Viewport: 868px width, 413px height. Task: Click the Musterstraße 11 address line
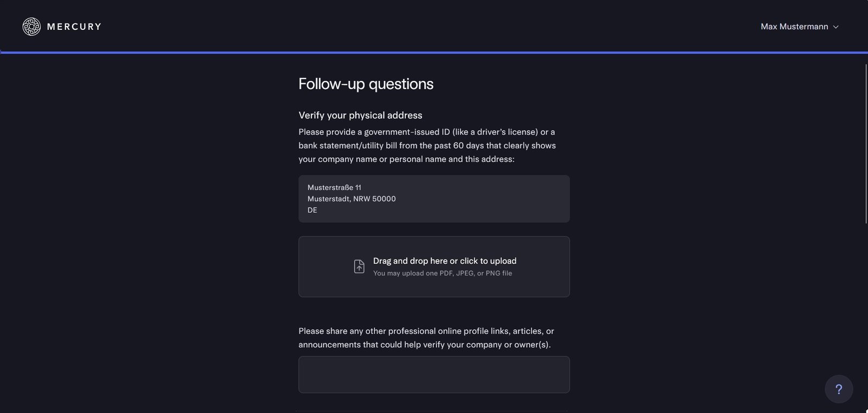[334, 187]
